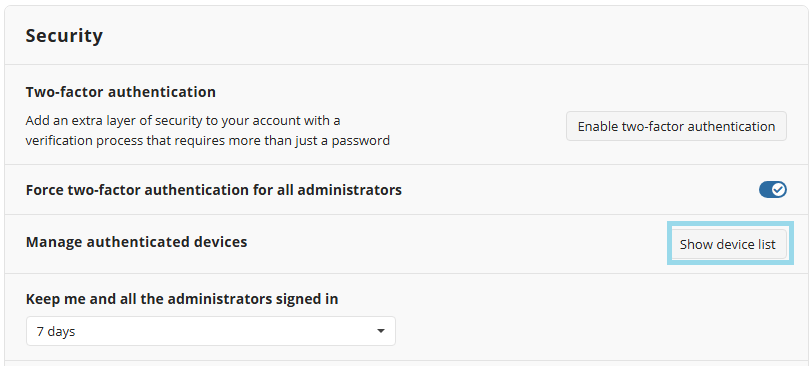This screenshot has width=812, height=366.
Task: Click Enable two-factor authentication button
Action: (676, 126)
